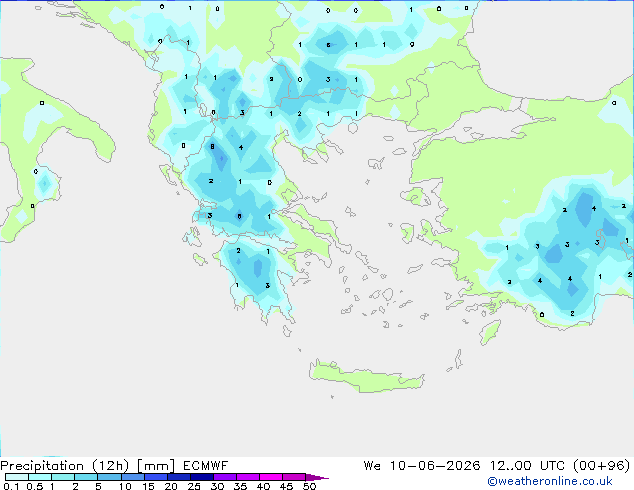634x490 pixels.
Task: Click the '[mm]' unit label
Action: [x=156, y=466]
